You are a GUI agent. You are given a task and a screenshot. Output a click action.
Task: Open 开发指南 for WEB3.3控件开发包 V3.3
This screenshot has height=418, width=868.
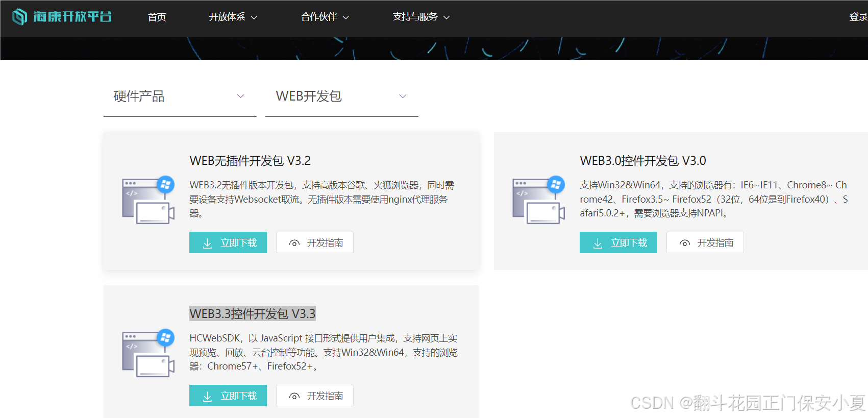(315, 396)
